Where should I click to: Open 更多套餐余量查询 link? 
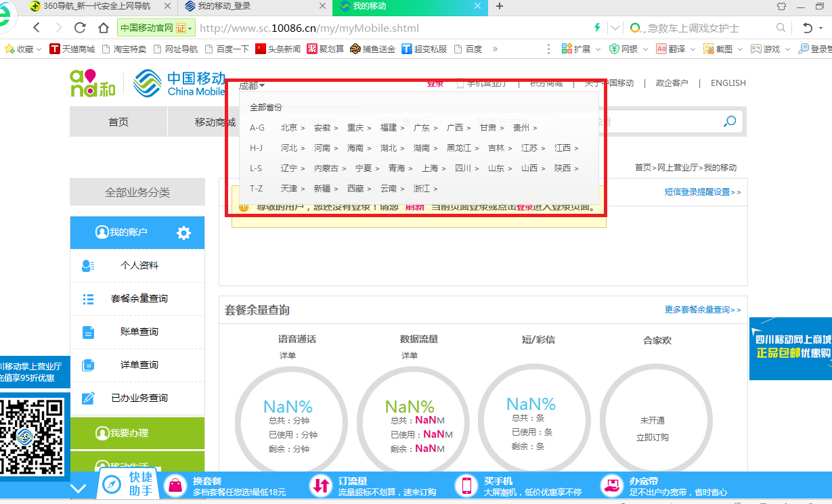pyautogui.click(x=703, y=310)
